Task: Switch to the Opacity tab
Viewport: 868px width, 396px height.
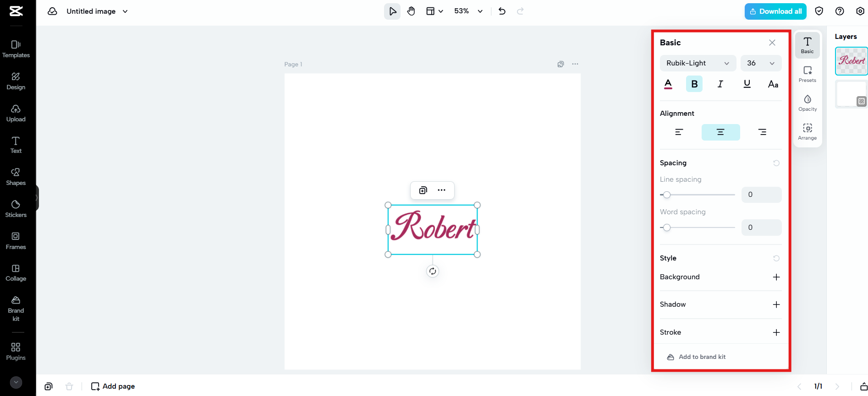Action: 808,103
